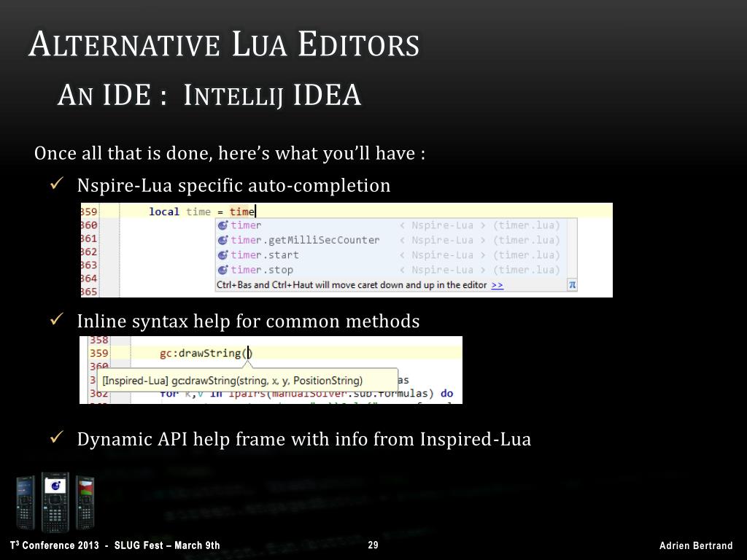
Task: Click the 'Alternative Lua Editors' slide title
Action: (224, 44)
